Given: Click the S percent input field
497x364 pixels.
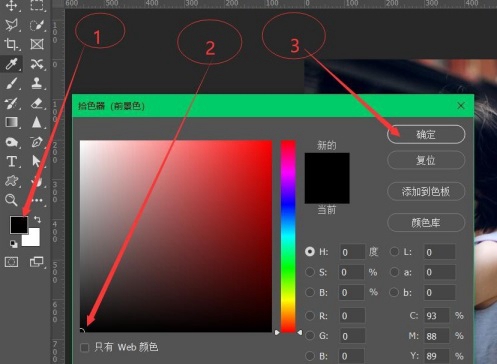Looking at the screenshot, I should click(352, 272).
